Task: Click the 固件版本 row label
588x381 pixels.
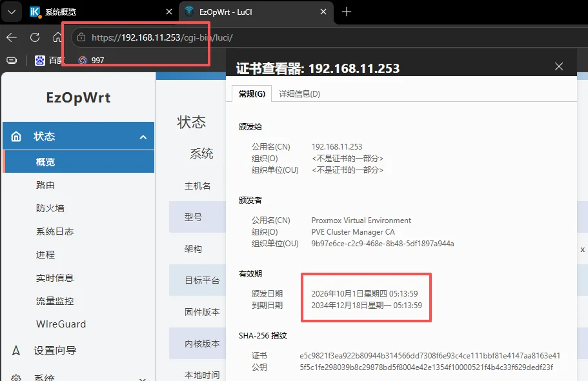Action: 202,312
